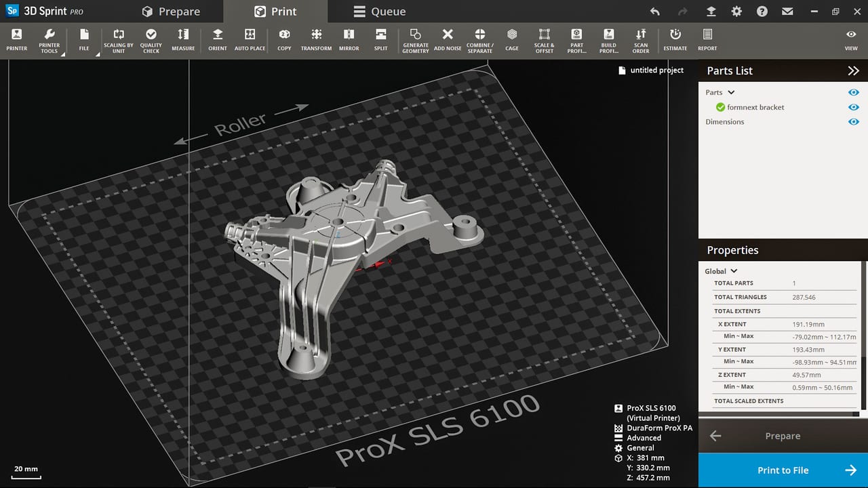Hide the formnext bracket part
Viewport: 868px width, 488px height.
(854, 107)
